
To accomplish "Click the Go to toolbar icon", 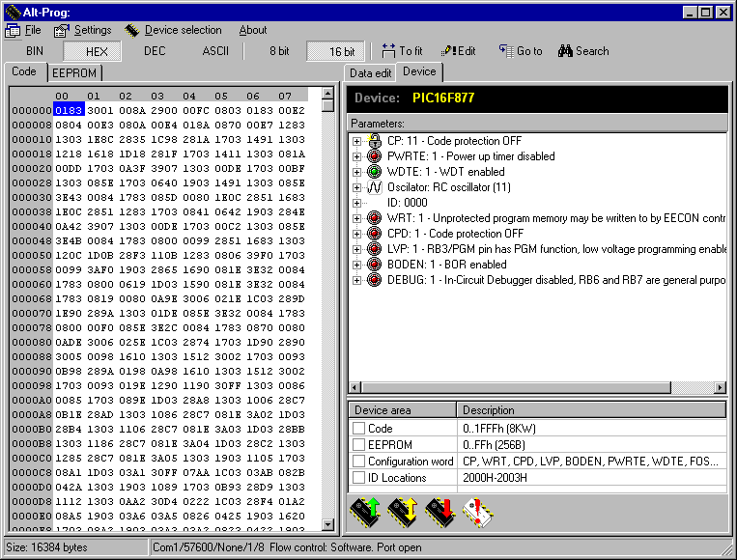I will coord(505,51).
